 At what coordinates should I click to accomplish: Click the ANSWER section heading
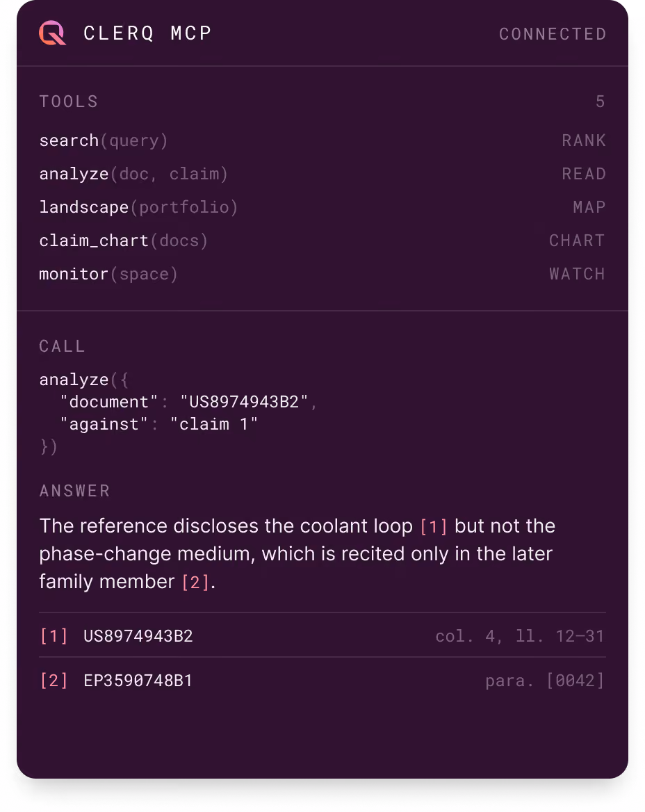click(75, 491)
